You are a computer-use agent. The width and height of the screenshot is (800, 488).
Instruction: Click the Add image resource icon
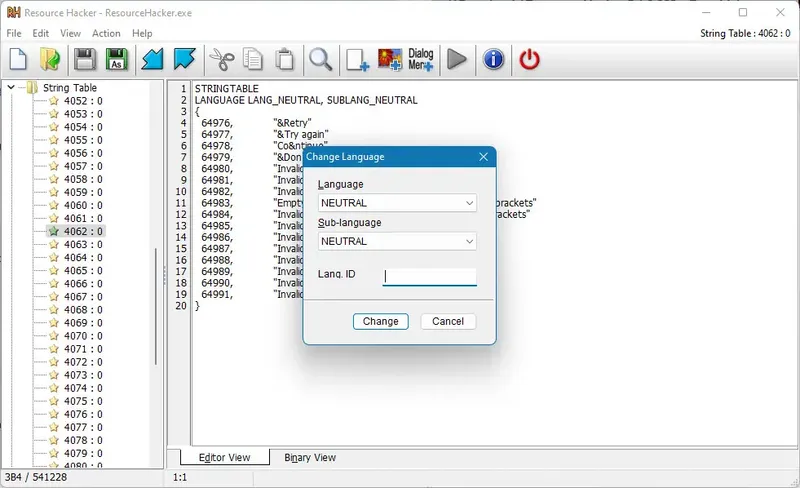[390, 59]
